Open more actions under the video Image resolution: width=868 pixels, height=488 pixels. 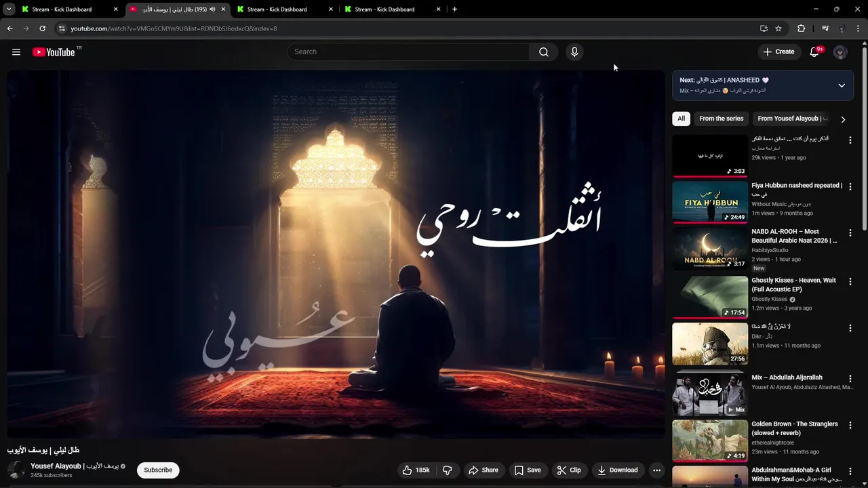(656, 470)
